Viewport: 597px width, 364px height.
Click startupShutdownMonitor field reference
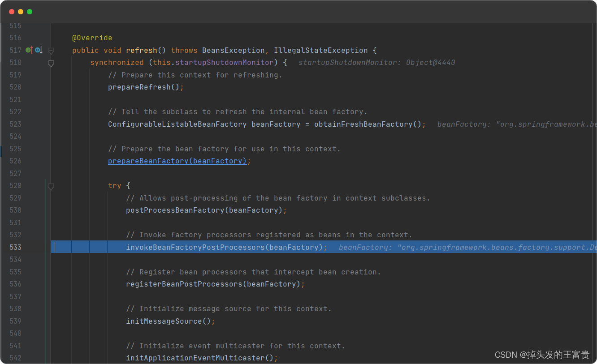pyautogui.click(x=225, y=63)
